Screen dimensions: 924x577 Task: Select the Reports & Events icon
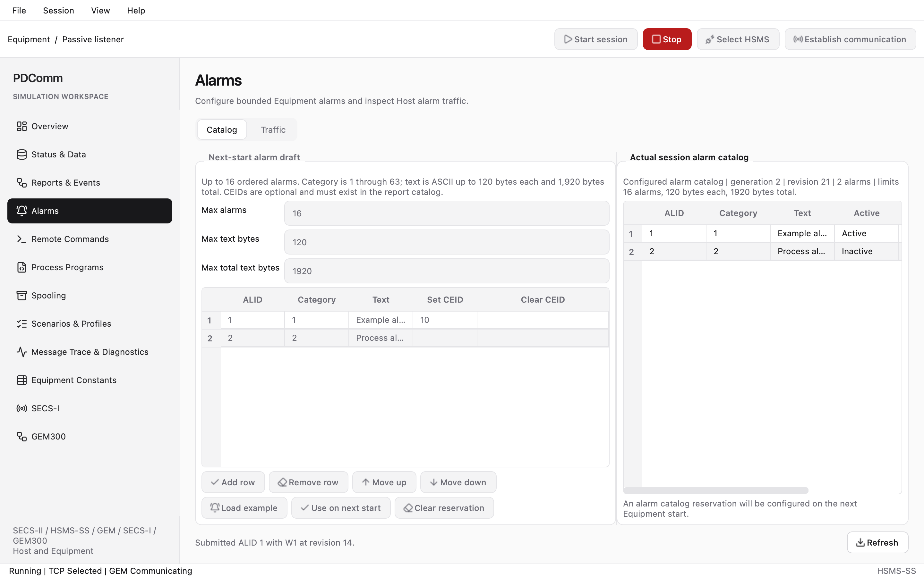(22, 183)
